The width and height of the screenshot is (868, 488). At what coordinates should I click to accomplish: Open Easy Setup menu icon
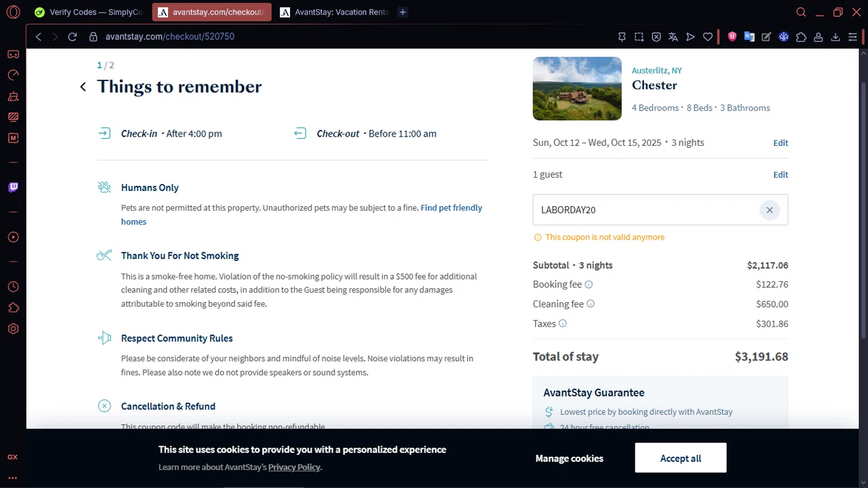(x=853, y=36)
